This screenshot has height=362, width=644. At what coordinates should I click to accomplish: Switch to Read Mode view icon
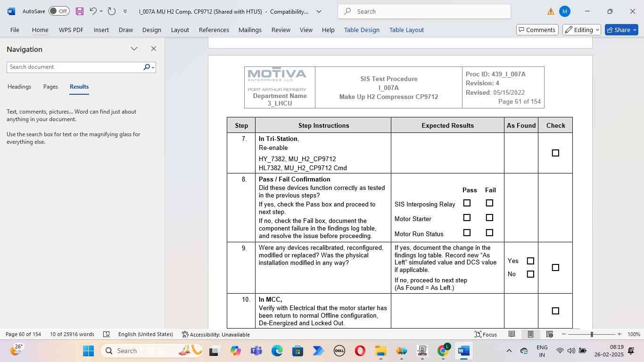(x=512, y=334)
